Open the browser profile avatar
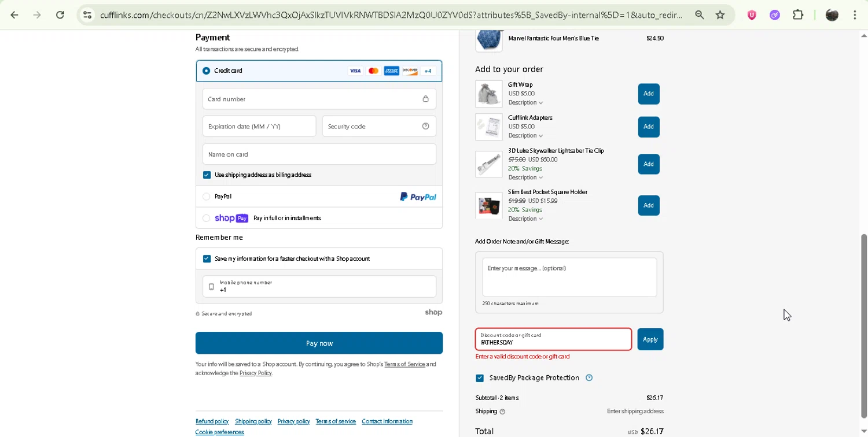The height and width of the screenshot is (437, 868). [832, 15]
